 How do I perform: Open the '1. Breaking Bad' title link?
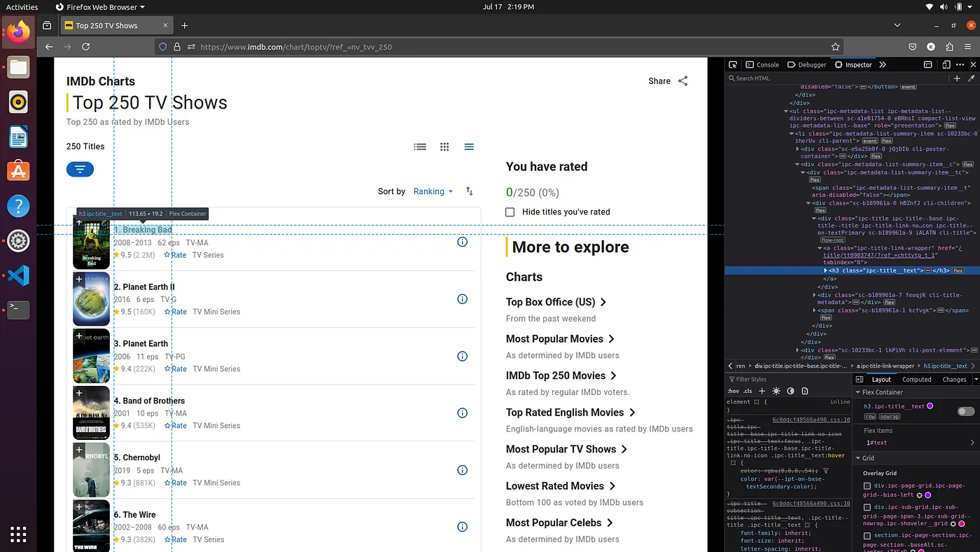point(143,230)
